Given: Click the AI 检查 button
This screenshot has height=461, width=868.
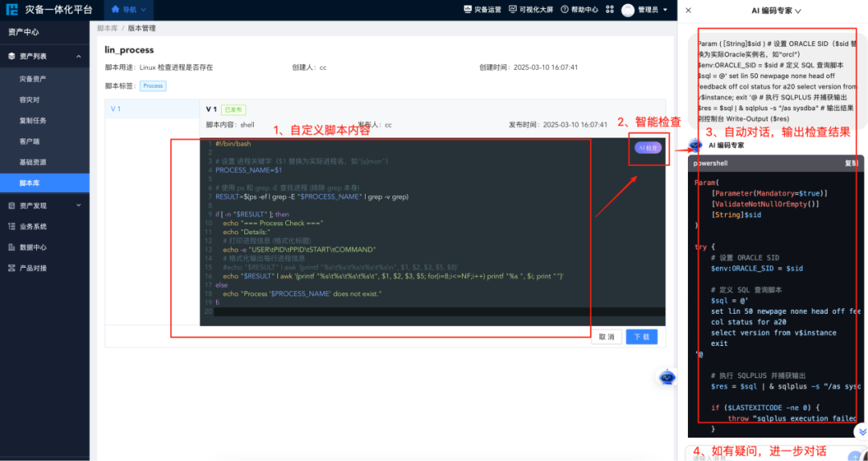Looking at the screenshot, I should [x=648, y=148].
